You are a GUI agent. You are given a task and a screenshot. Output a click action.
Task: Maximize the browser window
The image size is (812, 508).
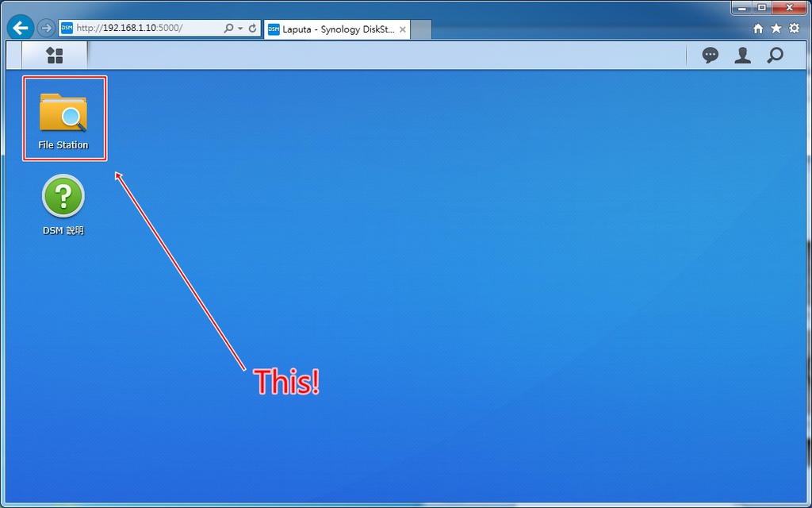pos(762,8)
